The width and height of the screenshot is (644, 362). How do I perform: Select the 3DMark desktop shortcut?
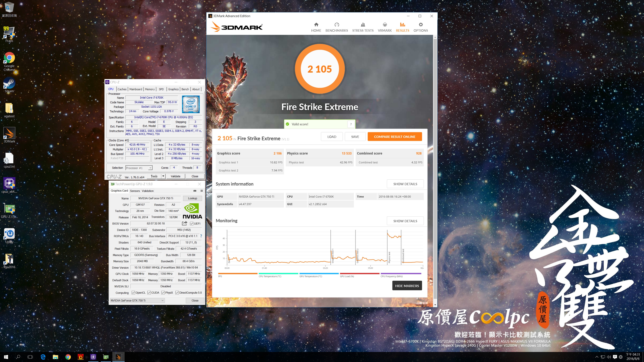[x=9, y=135]
